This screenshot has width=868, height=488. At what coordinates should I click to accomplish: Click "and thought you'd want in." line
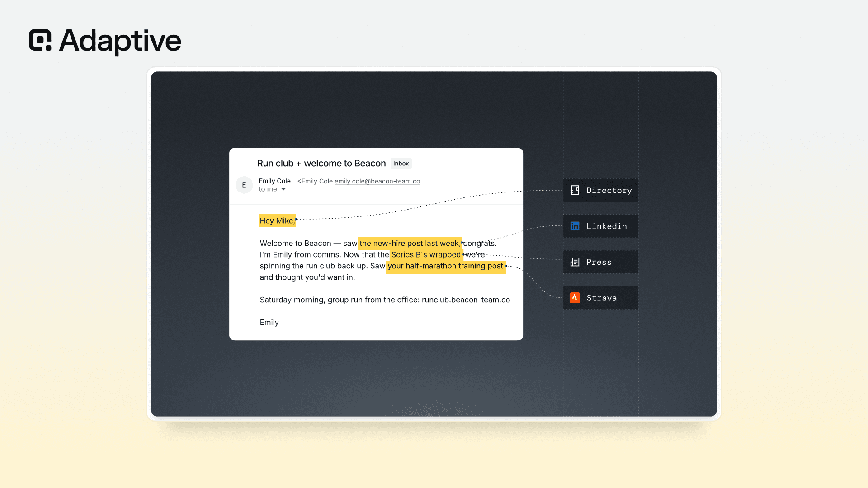[307, 277]
